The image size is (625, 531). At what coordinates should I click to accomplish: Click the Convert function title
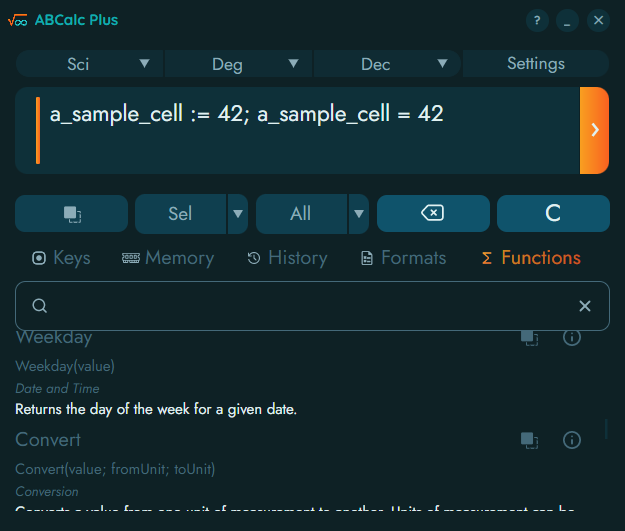point(48,440)
